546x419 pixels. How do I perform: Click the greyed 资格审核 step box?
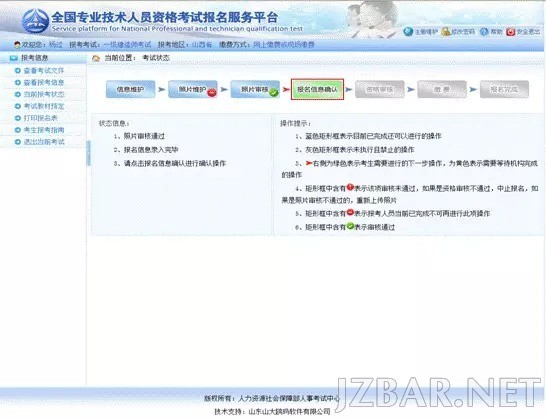[380, 89]
